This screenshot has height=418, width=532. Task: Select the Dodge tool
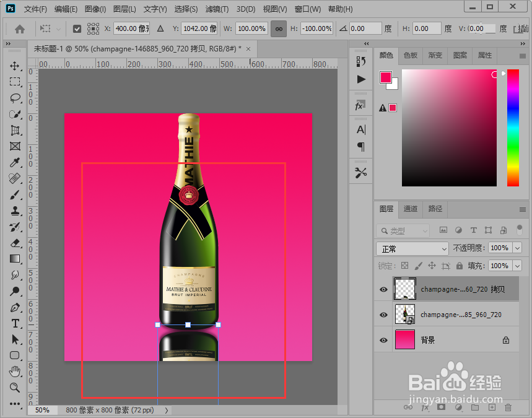[x=15, y=291]
